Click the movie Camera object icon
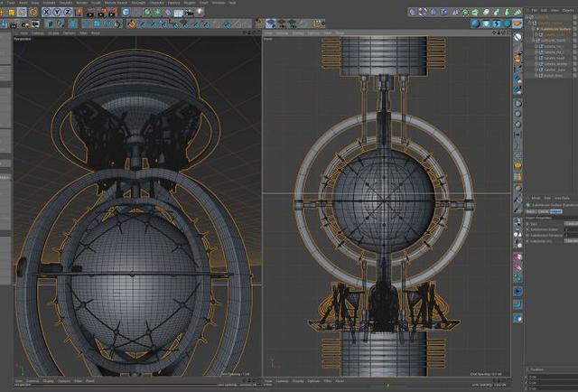 pyautogui.click(x=189, y=13)
